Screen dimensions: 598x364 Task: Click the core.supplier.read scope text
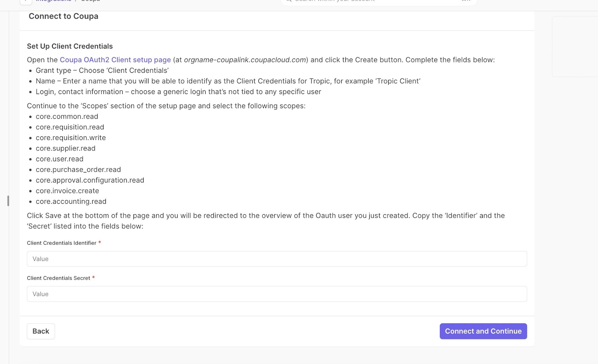(x=65, y=148)
